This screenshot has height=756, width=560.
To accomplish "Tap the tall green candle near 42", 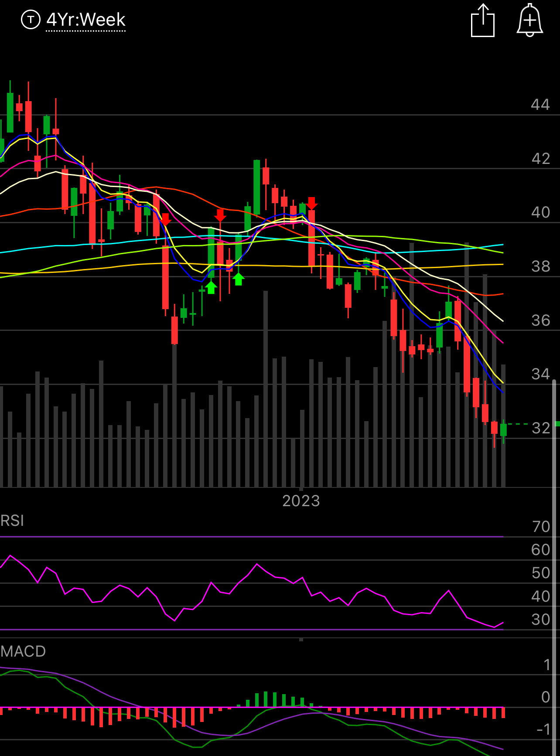I will pyautogui.click(x=257, y=187).
